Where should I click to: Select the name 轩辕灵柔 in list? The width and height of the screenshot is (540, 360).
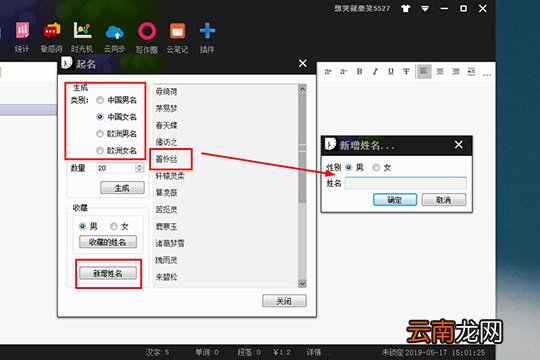pos(170,176)
